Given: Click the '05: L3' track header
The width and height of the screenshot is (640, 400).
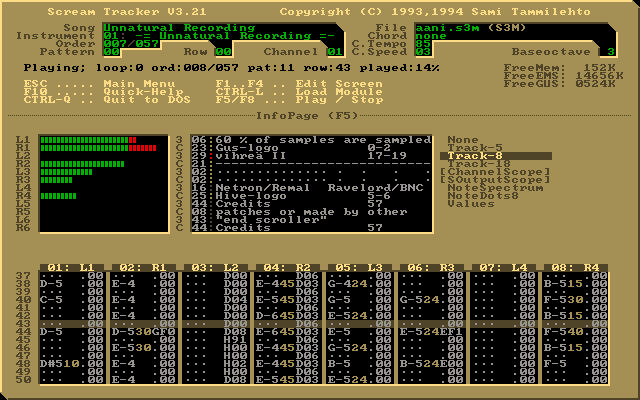Looking at the screenshot, I should 359,268.
